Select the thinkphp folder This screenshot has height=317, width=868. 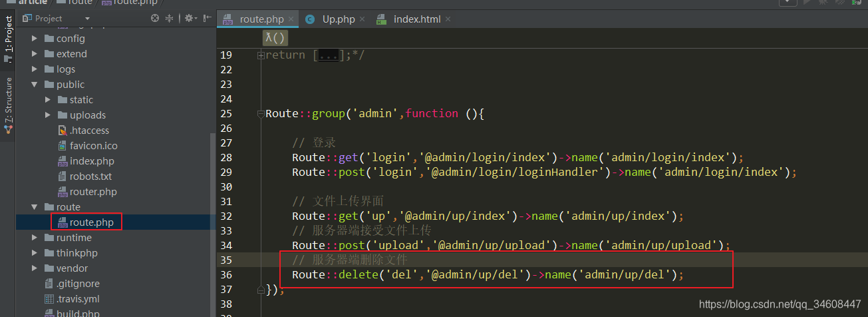76,253
